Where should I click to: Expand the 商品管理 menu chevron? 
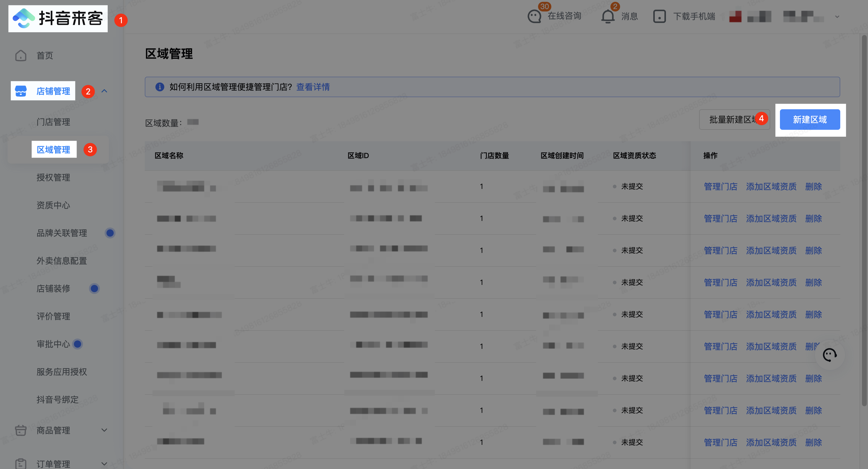tap(104, 430)
